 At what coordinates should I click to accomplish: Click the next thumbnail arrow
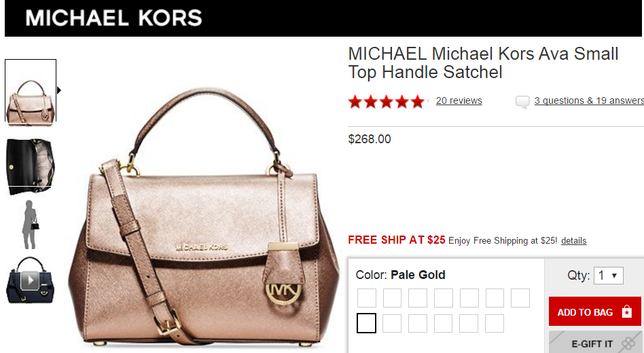click(x=59, y=90)
